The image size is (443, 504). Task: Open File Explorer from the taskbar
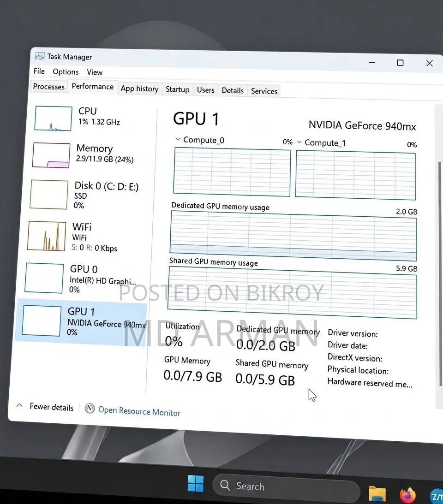377,493
